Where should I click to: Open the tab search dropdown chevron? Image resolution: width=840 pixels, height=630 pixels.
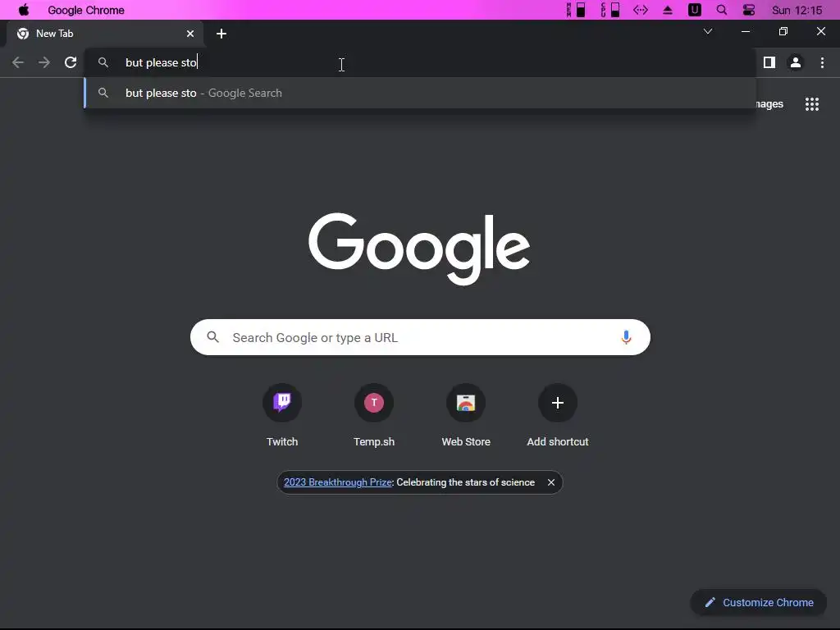[x=708, y=32]
